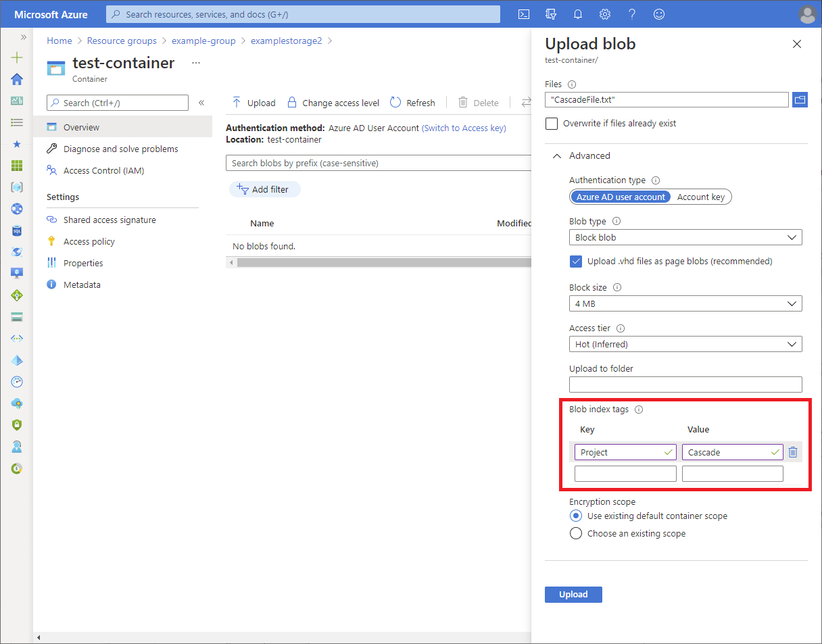Sort by the Name column header

point(262,224)
